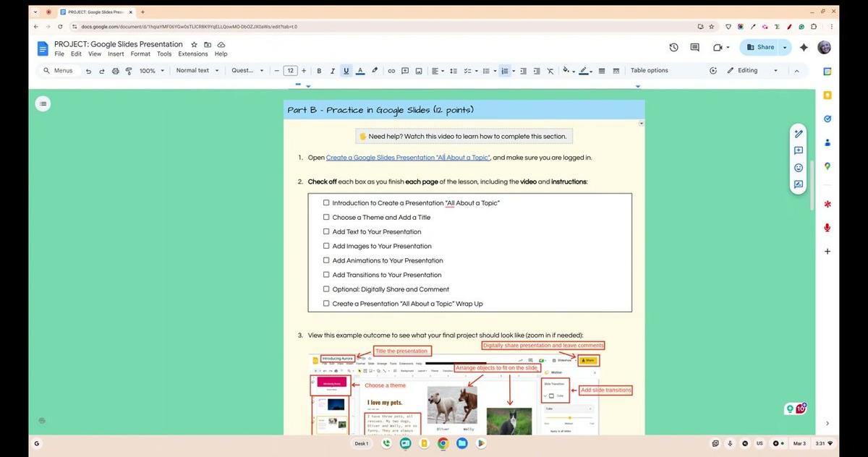Open comments history icon
This screenshot has height=457, width=868.
point(694,48)
